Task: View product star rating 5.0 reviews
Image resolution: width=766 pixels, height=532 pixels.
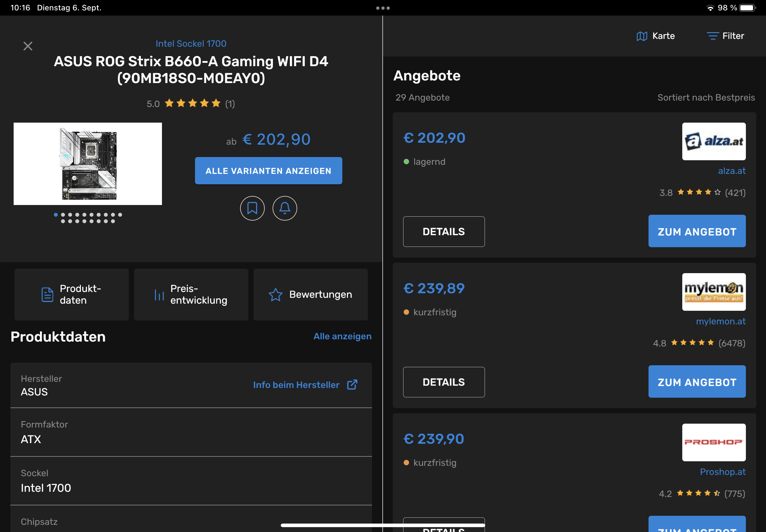Action: click(x=191, y=104)
